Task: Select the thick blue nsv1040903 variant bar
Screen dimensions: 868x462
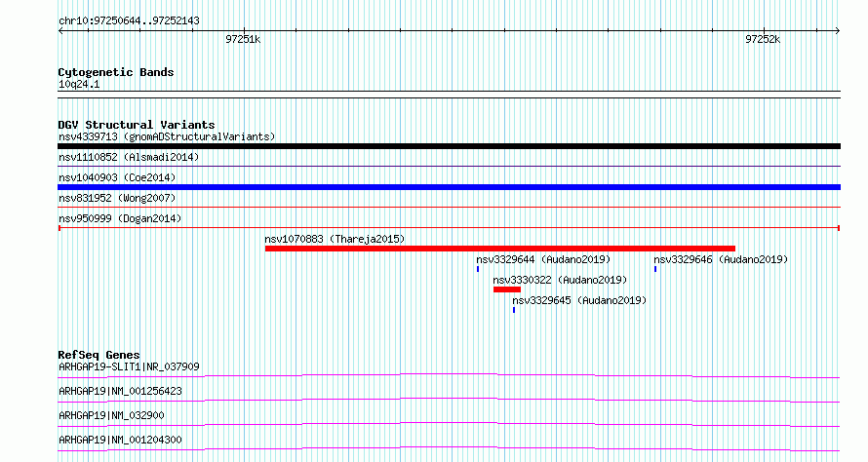Action: (449, 187)
